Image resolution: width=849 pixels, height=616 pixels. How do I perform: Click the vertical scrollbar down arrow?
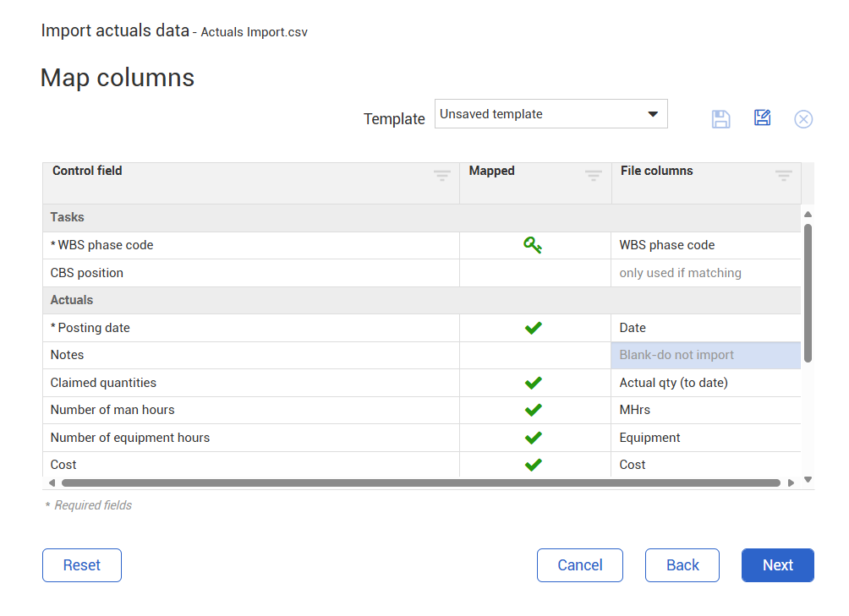(x=808, y=479)
